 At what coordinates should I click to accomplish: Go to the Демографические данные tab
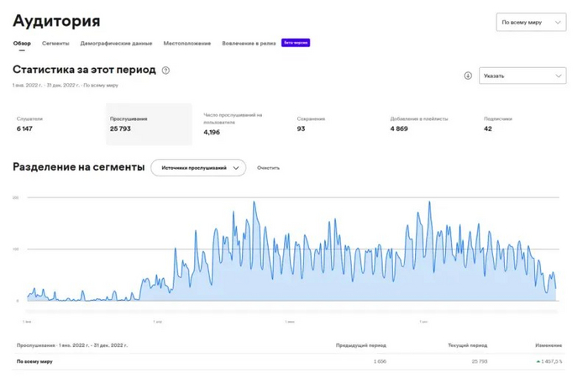click(x=116, y=43)
